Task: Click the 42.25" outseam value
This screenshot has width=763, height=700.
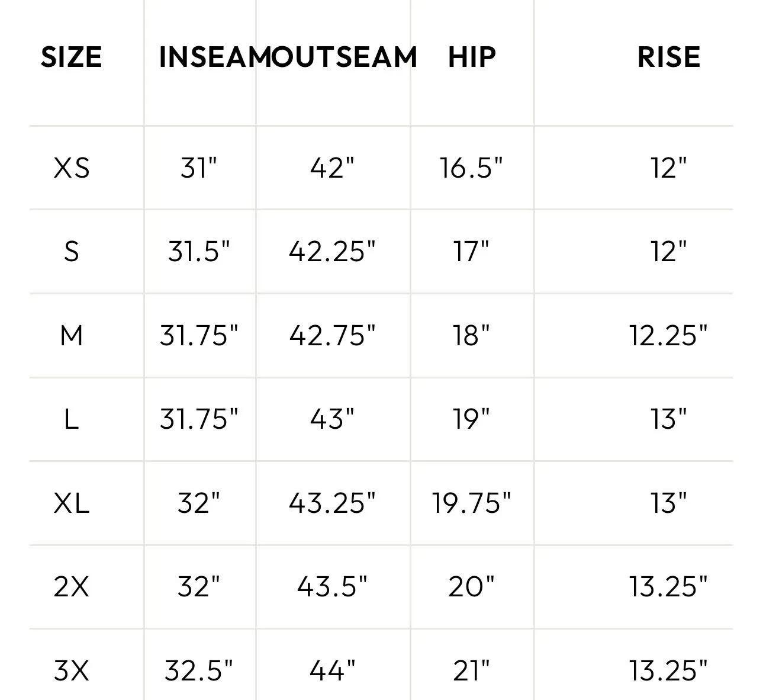Action: (x=332, y=252)
